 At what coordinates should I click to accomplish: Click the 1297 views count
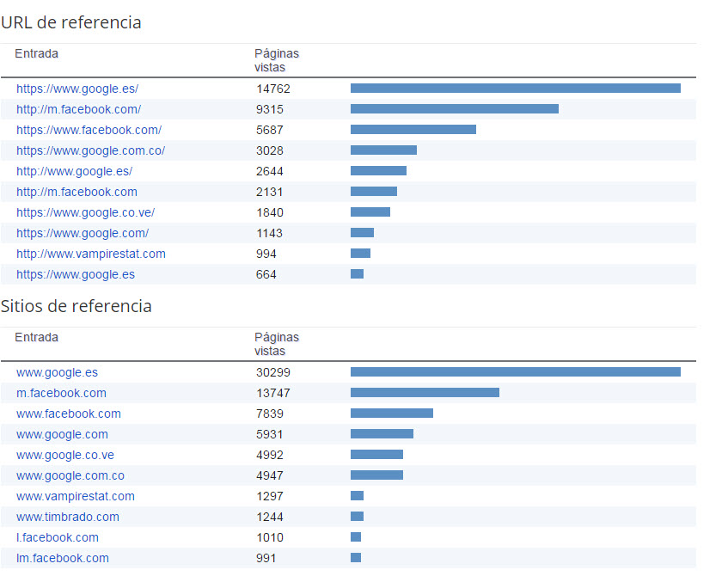tap(270, 496)
